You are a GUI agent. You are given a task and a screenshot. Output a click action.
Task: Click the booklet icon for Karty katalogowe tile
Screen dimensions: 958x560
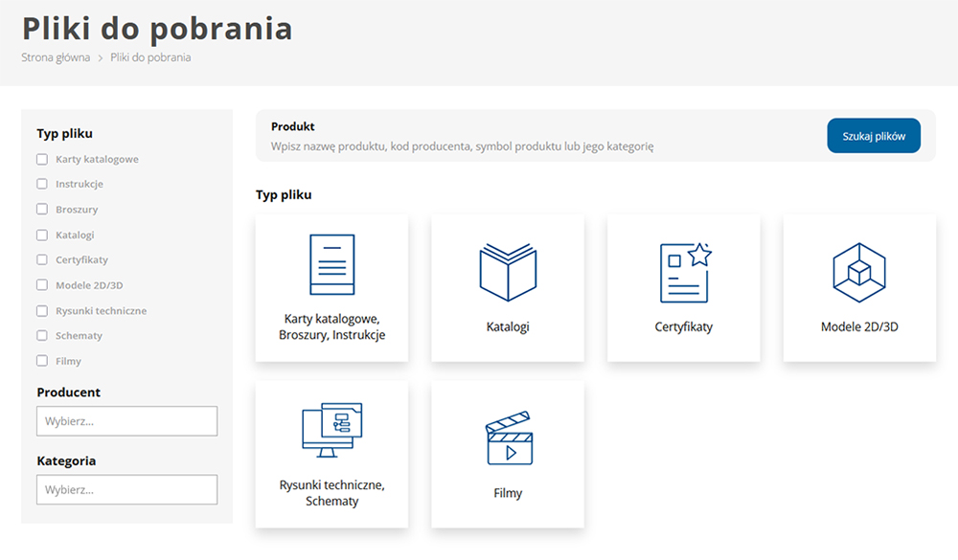click(331, 264)
